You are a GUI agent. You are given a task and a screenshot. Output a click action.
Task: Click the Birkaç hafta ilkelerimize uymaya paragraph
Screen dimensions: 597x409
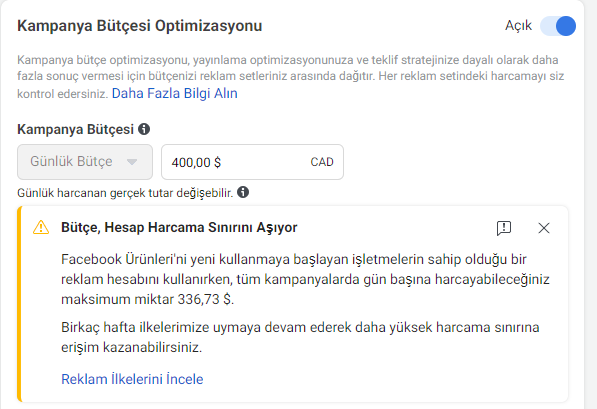(x=300, y=337)
